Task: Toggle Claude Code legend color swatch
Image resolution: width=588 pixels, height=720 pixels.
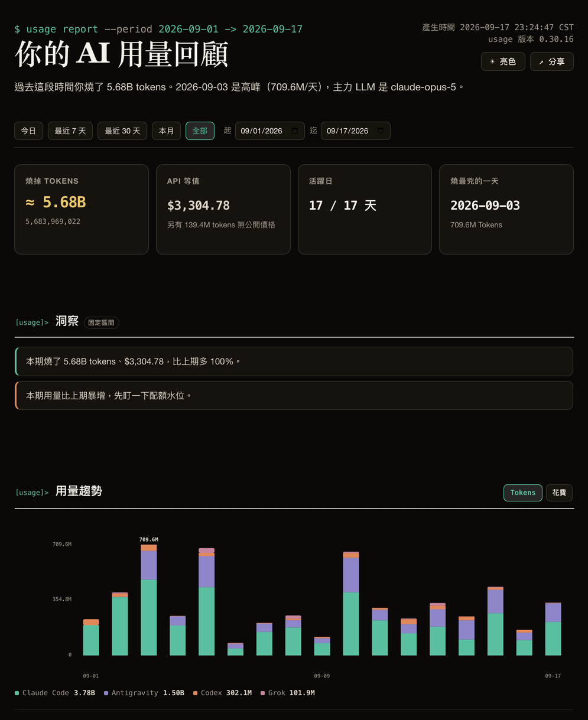Action: [17, 693]
